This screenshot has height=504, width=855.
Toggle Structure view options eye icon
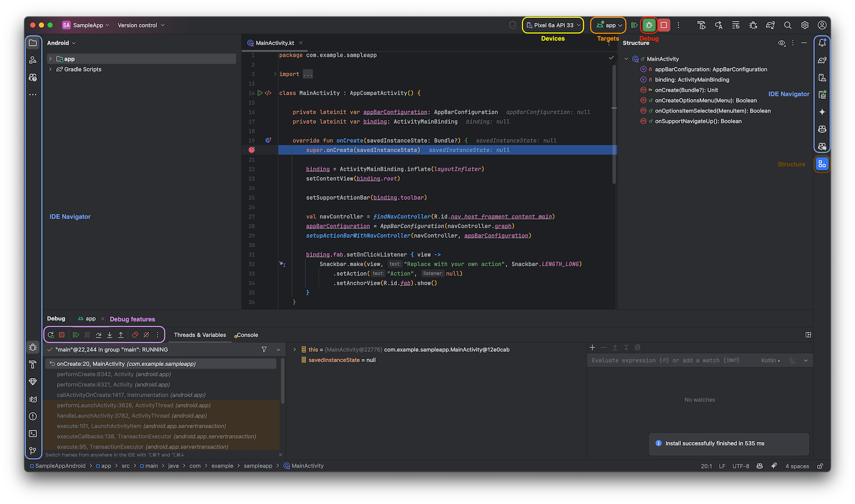point(782,43)
